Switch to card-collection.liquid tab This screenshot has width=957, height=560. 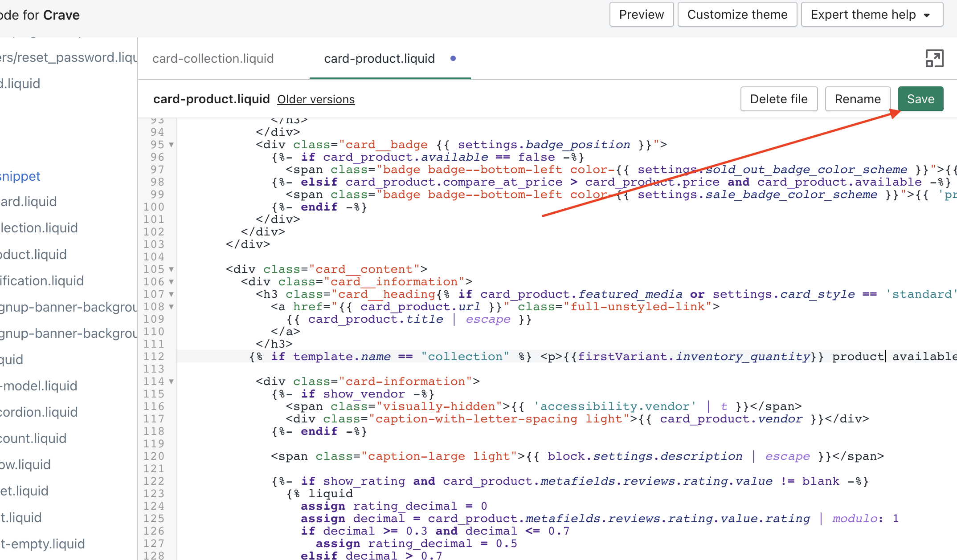pyautogui.click(x=213, y=58)
